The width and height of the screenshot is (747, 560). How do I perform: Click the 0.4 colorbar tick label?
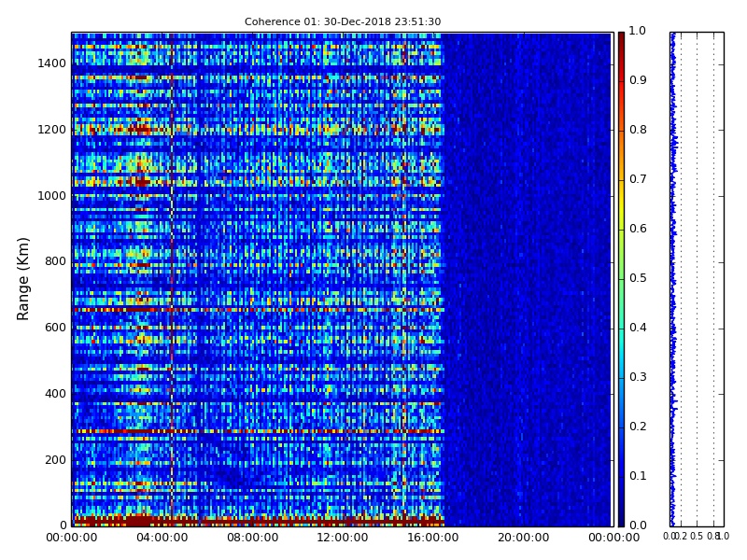[x=638, y=328]
